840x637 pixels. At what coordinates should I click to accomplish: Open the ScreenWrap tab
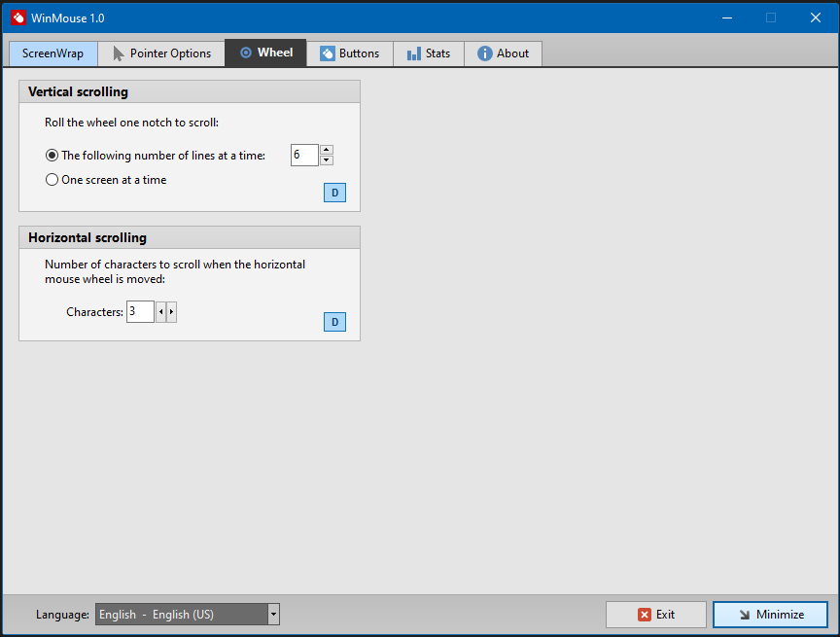click(x=53, y=53)
